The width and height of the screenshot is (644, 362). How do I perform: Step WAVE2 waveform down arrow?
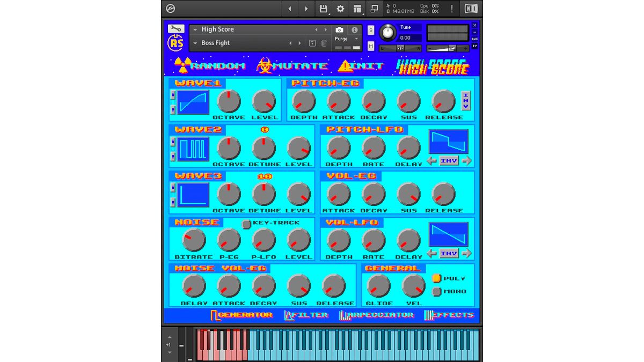coord(173,156)
